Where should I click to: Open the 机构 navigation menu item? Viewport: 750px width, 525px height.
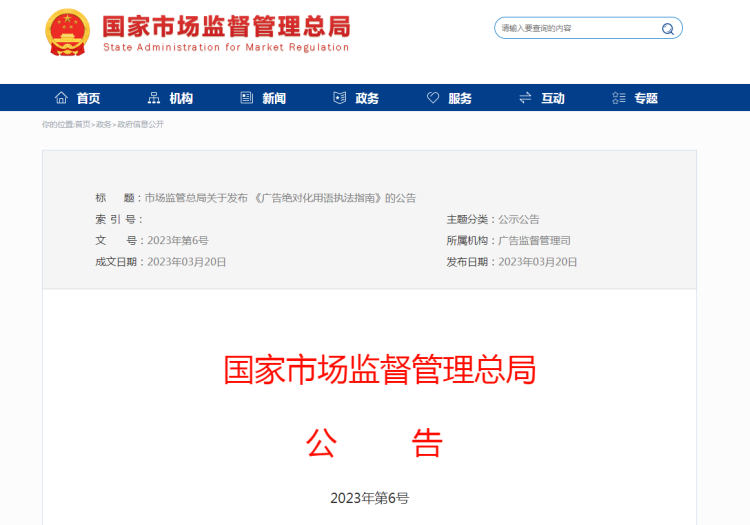pyautogui.click(x=181, y=98)
